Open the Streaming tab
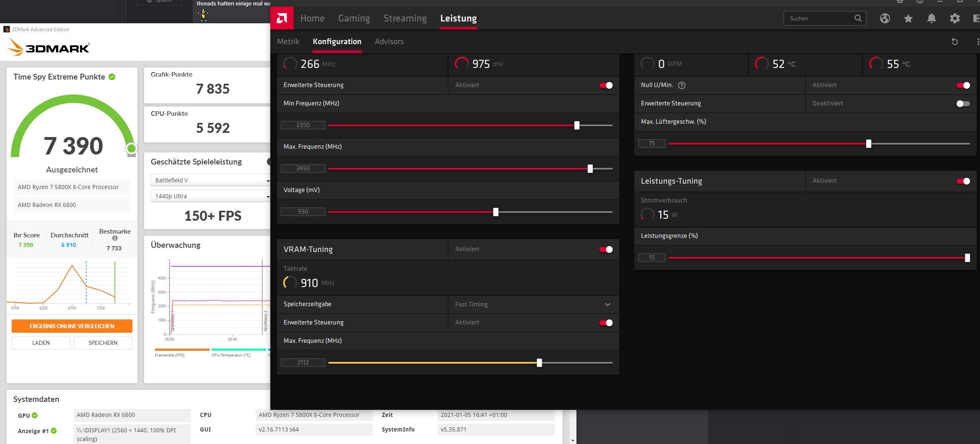Screen dimensions: 980x444 pyautogui.click(x=405, y=18)
